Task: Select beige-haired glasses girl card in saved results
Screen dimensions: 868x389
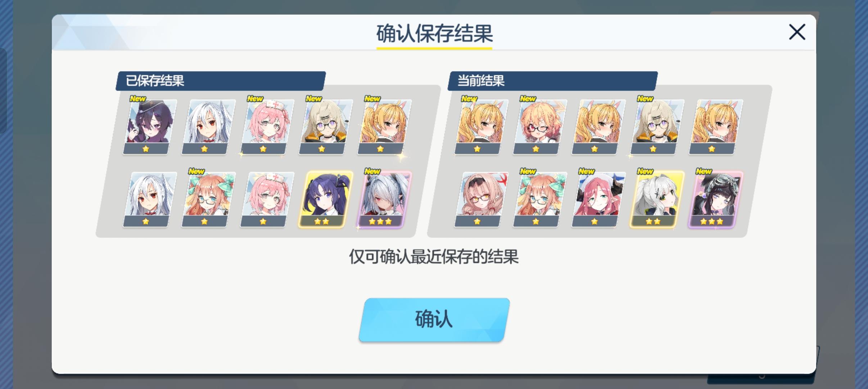Action: tap(326, 127)
